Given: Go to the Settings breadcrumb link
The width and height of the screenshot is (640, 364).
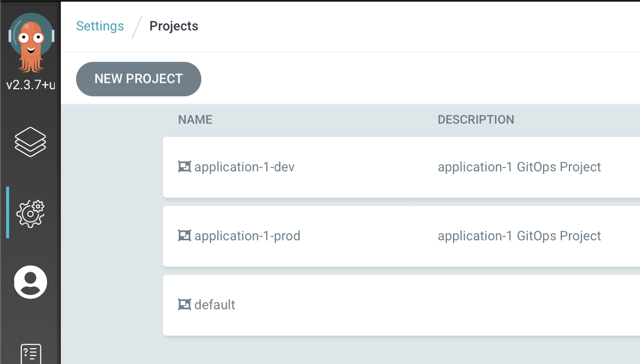Looking at the screenshot, I should pos(100,26).
